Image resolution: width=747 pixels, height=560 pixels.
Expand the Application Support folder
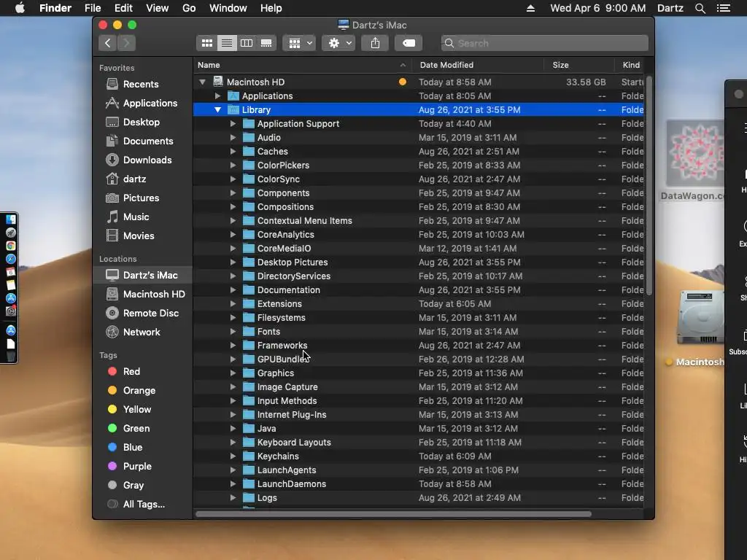233,124
